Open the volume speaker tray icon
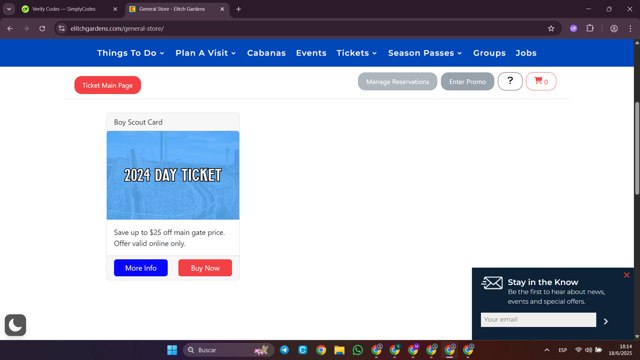This screenshot has height=360, width=640. 588,350
